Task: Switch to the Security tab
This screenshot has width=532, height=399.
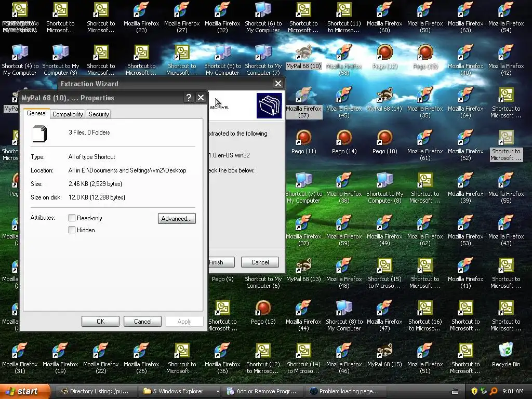Action: [99, 114]
